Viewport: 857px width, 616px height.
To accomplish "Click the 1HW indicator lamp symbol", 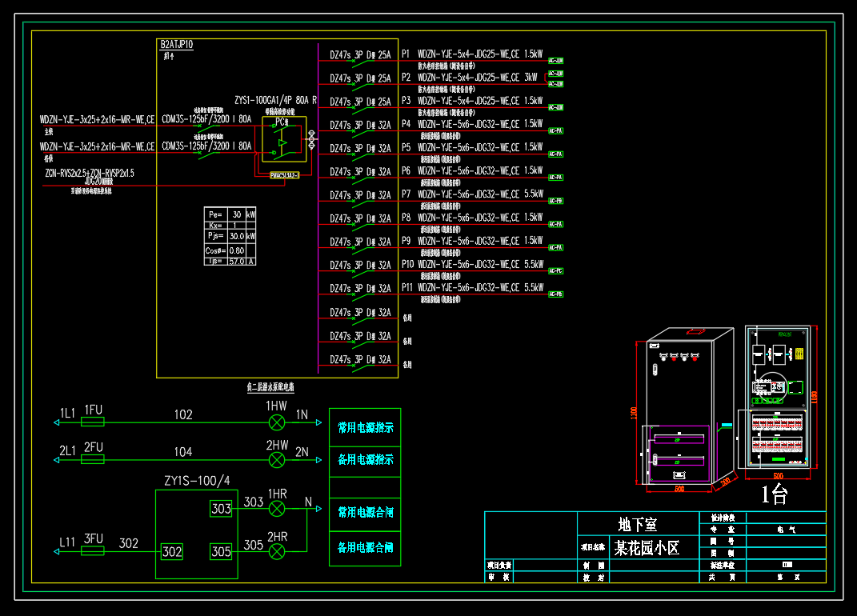I will pyautogui.click(x=277, y=422).
